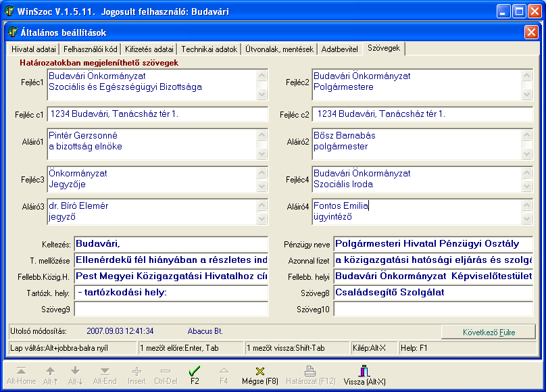Focus the Azonnal fizet field
Image resolution: width=546 pixels, height=392 pixels.
[x=433, y=260]
